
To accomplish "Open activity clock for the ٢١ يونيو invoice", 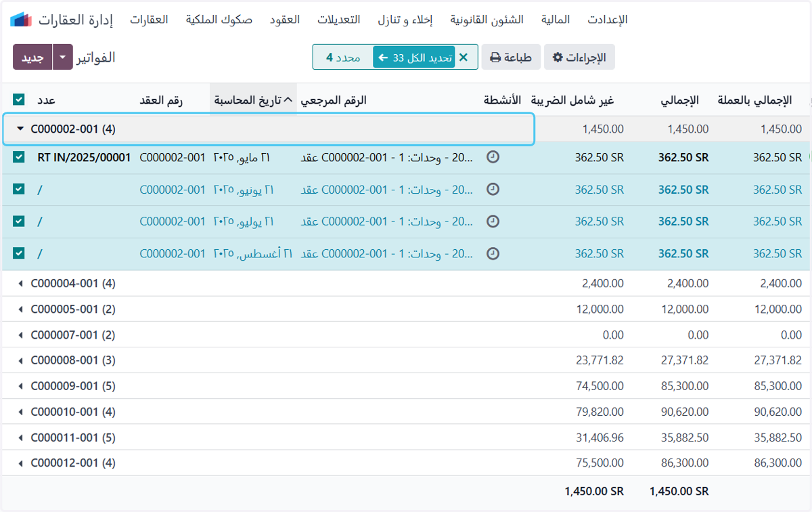I will tap(493, 190).
